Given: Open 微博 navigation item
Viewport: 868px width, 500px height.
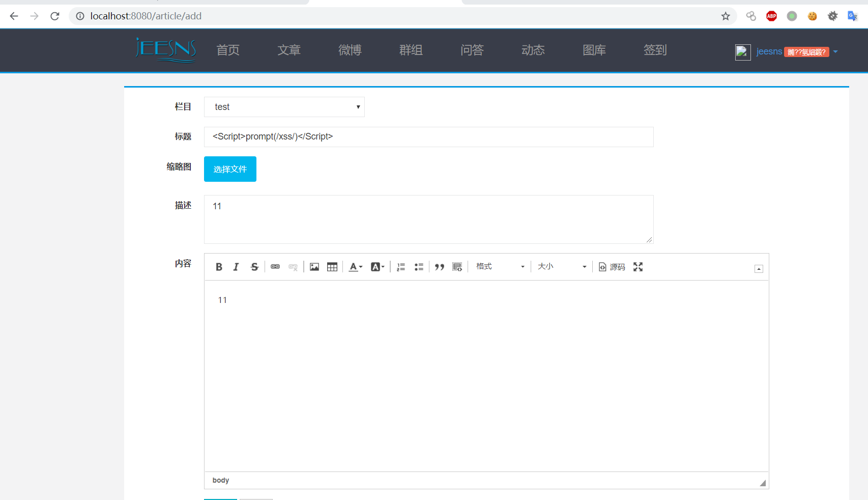Looking at the screenshot, I should click(x=350, y=50).
